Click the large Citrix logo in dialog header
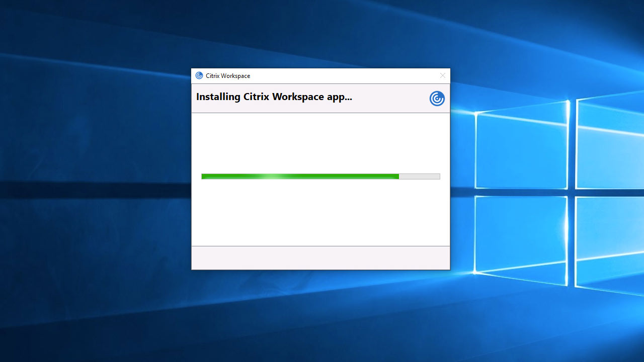This screenshot has height=362, width=644. (x=437, y=99)
